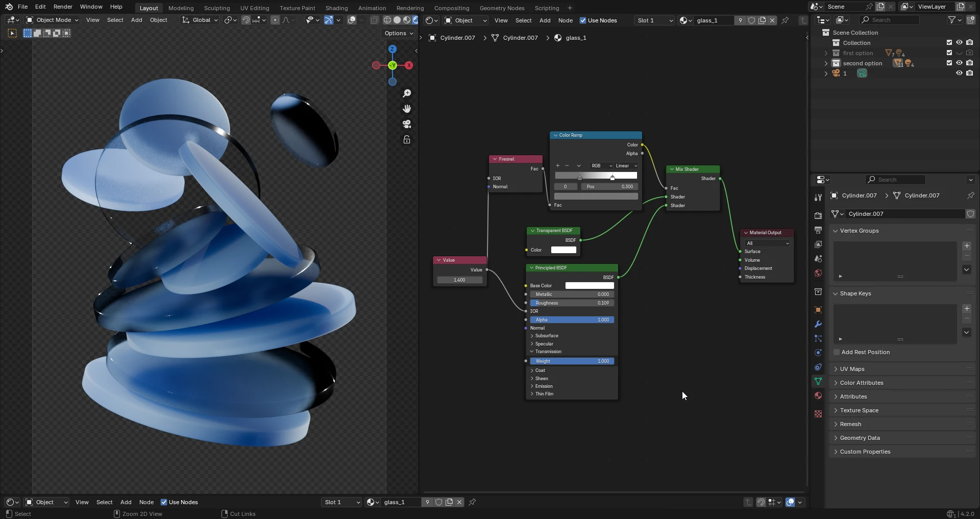Click the Value node's 1.400 field

click(x=459, y=280)
